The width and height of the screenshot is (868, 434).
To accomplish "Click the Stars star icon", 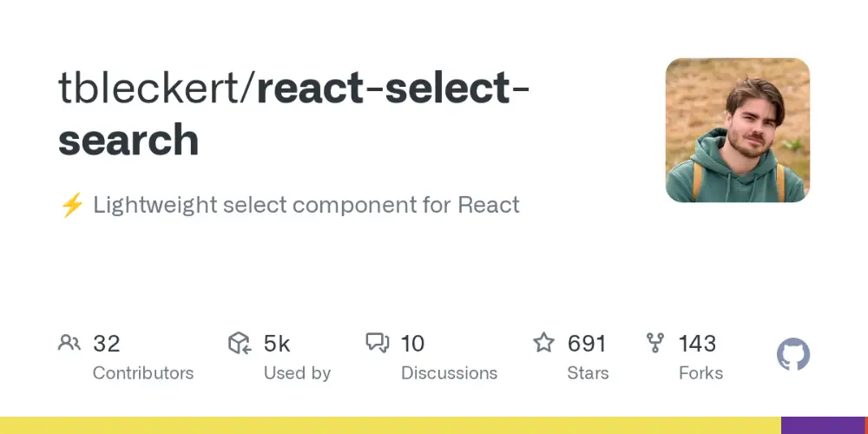I will pos(543,343).
